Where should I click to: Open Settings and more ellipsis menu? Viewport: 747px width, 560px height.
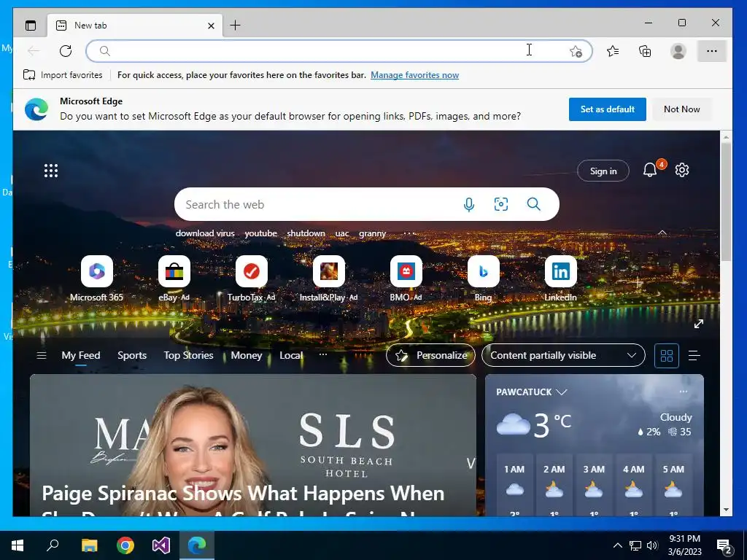[712, 51]
